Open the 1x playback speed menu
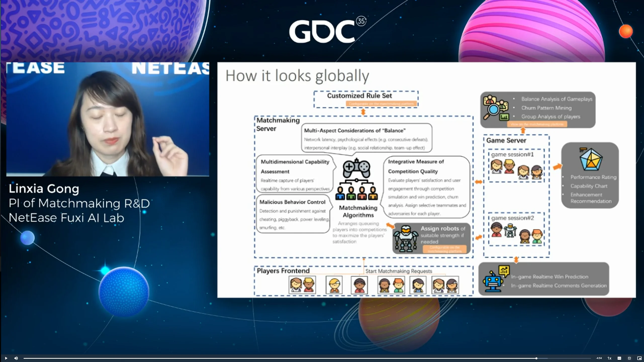Viewport: 644px width, 362px height. pyautogui.click(x=609, y=358)
